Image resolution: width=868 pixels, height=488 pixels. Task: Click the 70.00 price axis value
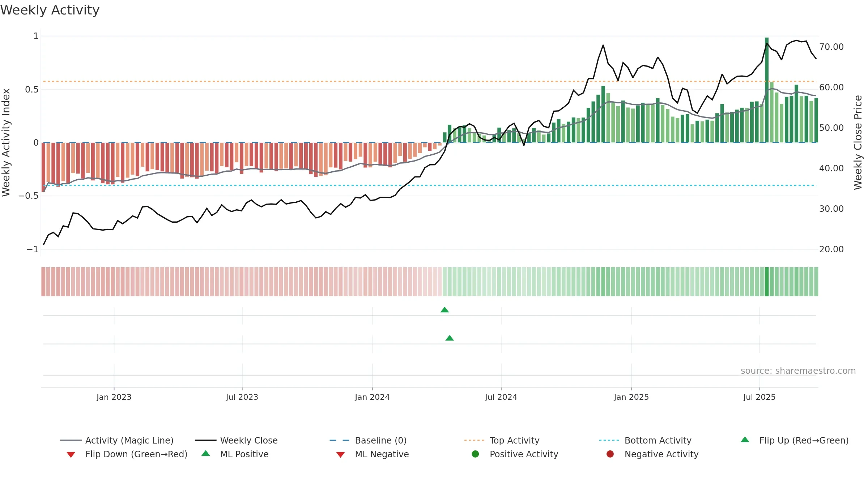click(x=831, y=47)
